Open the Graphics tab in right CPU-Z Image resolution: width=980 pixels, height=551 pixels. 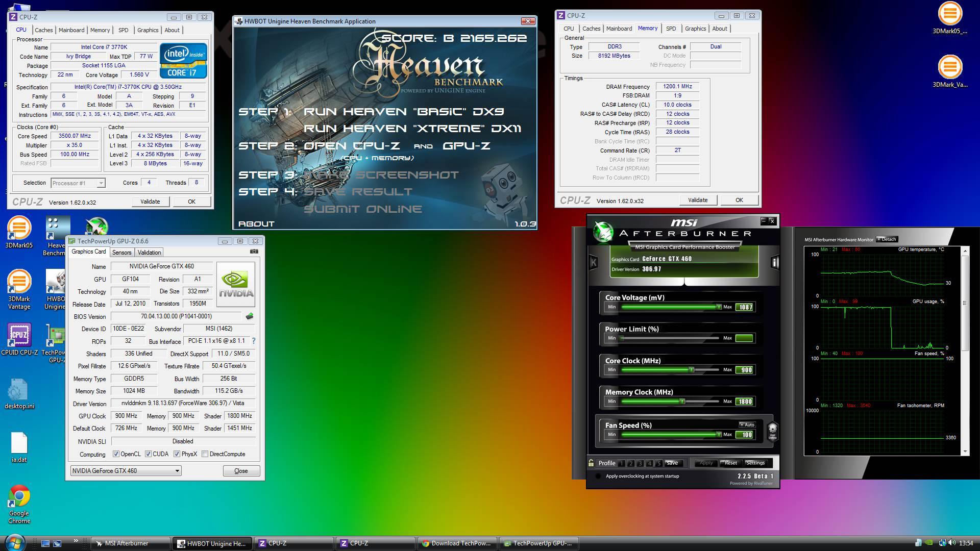tap(695, 29)
